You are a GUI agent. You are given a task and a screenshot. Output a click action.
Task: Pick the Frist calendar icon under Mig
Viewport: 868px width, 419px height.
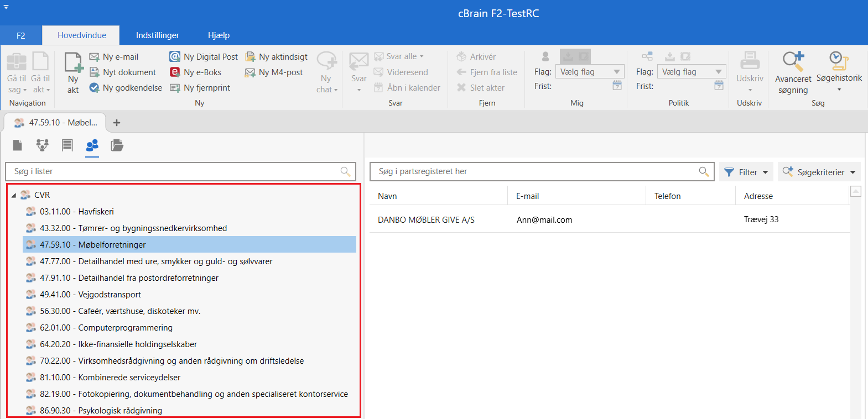(617, 86)
